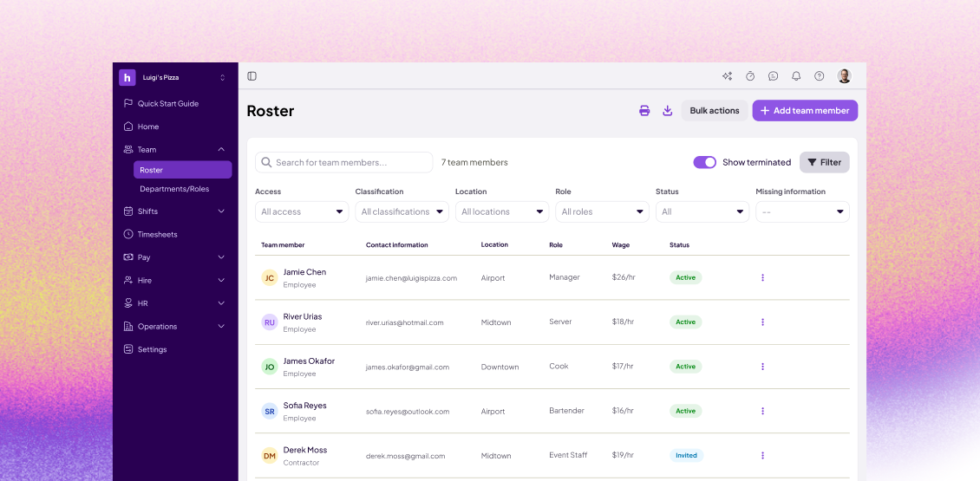The height and width of the screenshot is (481, 980).
Task: Open Jamie Chen's team member name
Action: 304,272
